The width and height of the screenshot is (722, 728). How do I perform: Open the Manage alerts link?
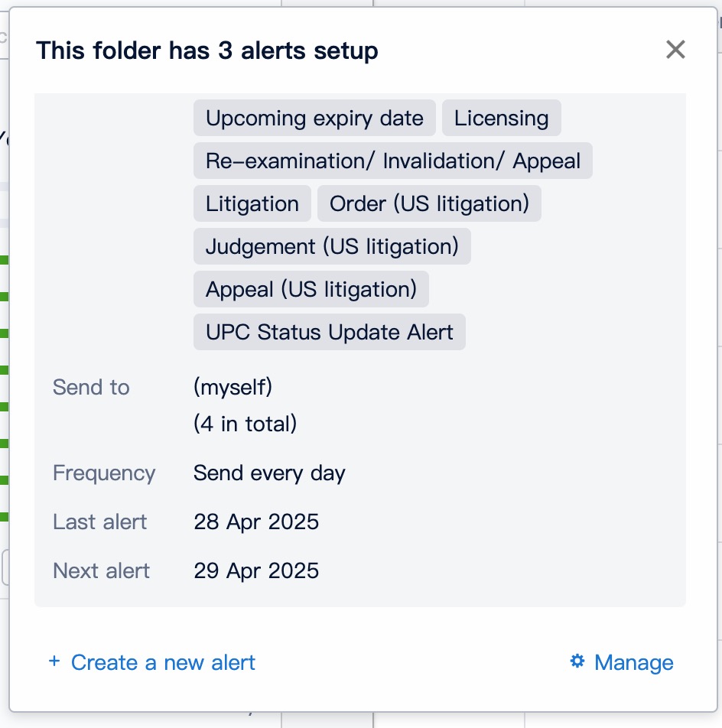(x=633, y=662)
